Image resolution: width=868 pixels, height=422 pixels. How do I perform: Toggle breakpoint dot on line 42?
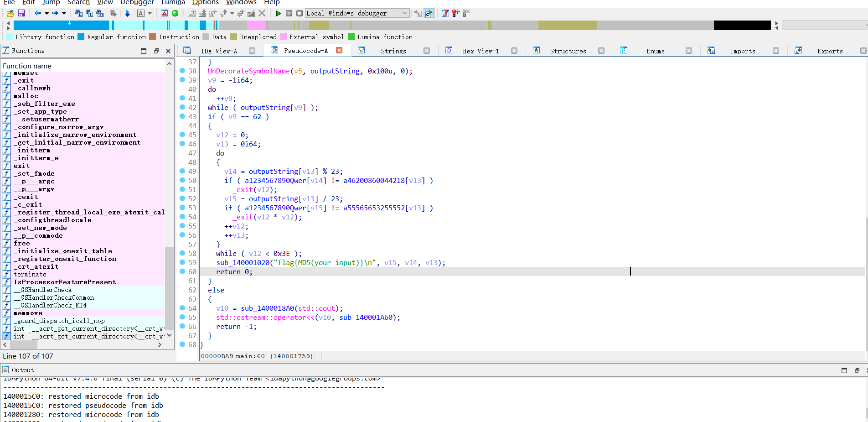tap(182, 107)
